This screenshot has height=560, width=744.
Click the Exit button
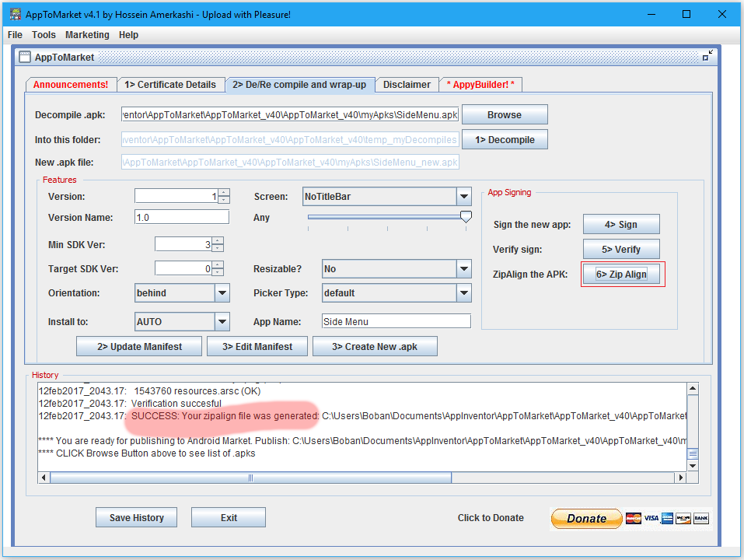[229, 518]
